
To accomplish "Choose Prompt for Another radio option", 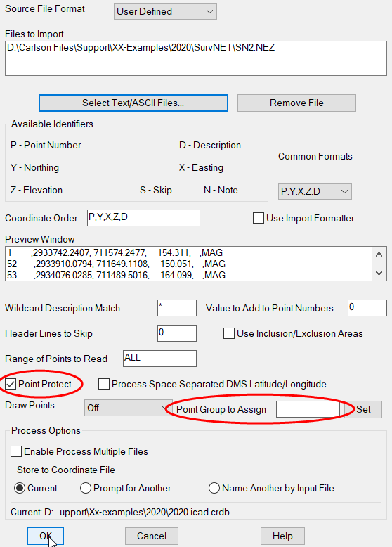I will pos(86,488).
